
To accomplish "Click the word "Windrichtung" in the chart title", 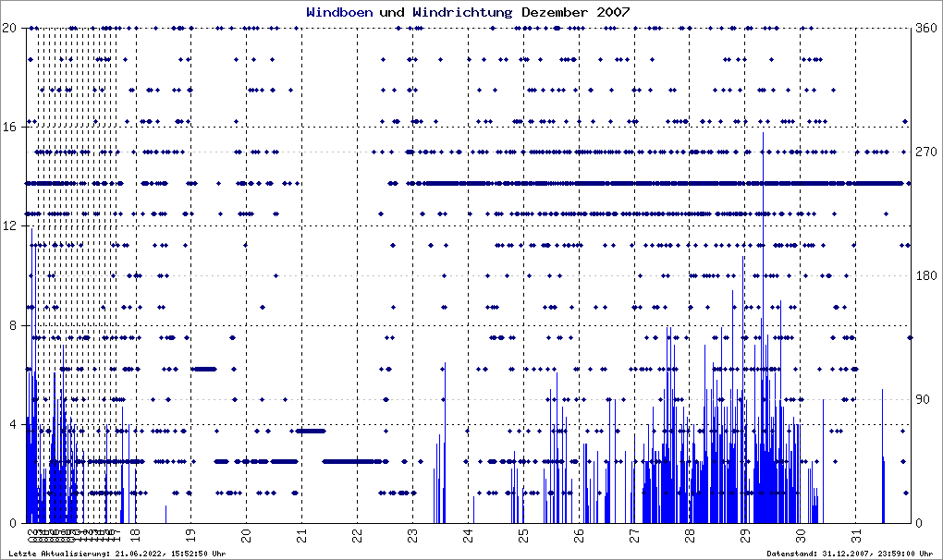I will [462, 12].
